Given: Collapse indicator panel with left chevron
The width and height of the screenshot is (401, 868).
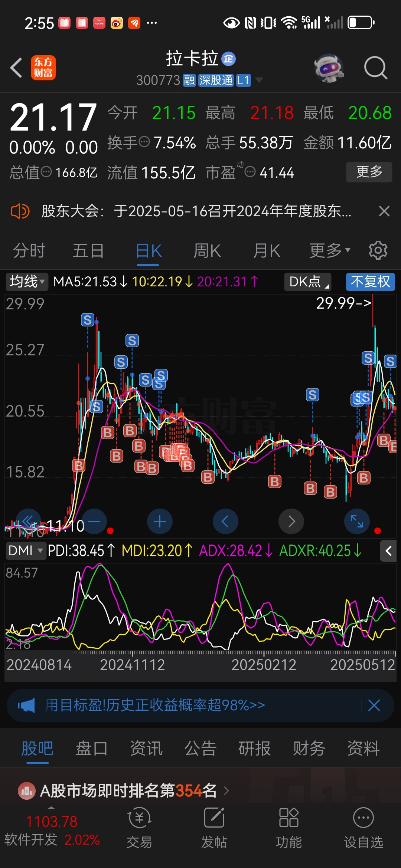Looking at the screenshot, I should tap(388, 551).
